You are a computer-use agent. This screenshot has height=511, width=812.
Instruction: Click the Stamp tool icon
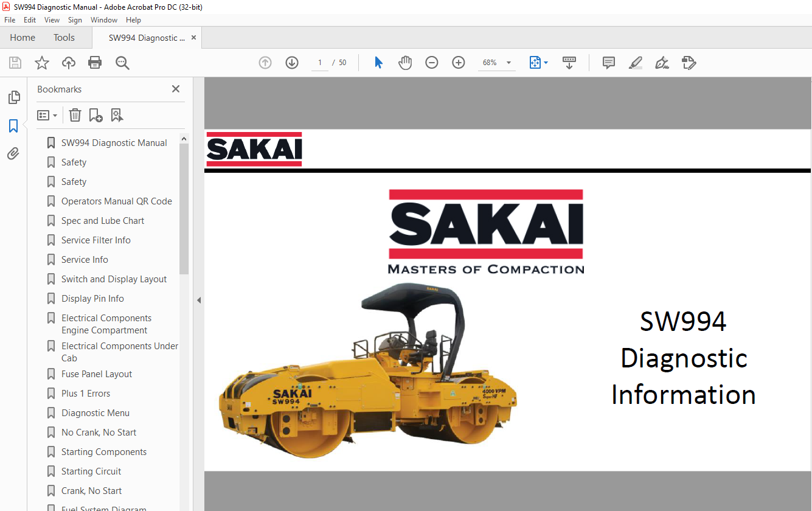click(689, 63)
